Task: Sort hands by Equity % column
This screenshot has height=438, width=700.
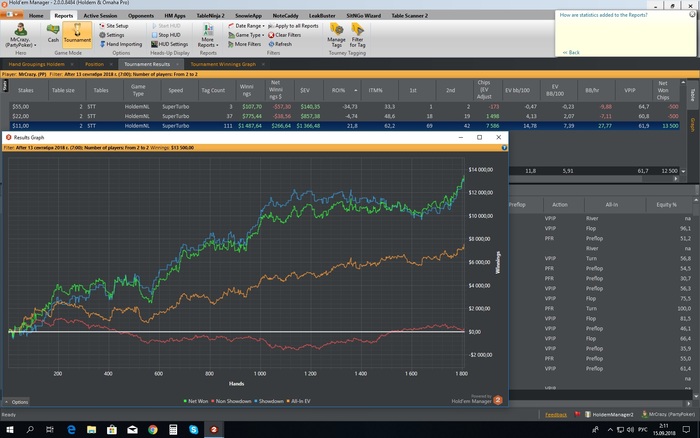Action: click(x=667, y=204)
